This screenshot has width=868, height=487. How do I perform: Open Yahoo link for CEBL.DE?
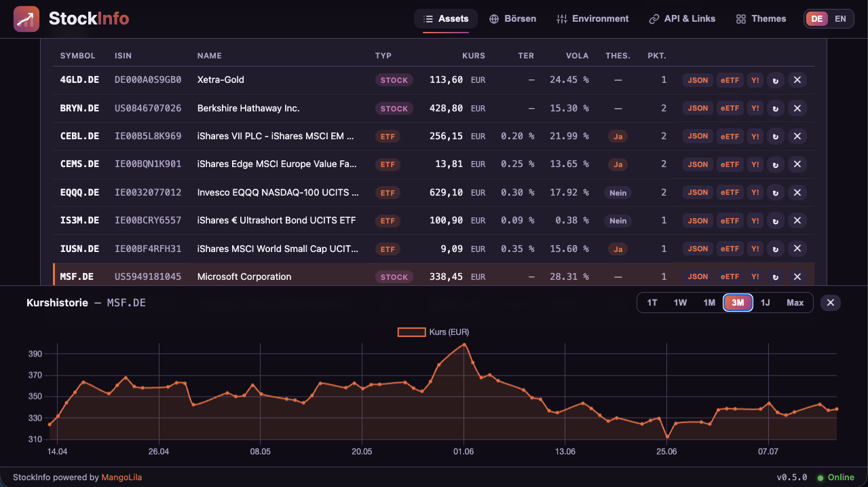click(x=755, y=136)
